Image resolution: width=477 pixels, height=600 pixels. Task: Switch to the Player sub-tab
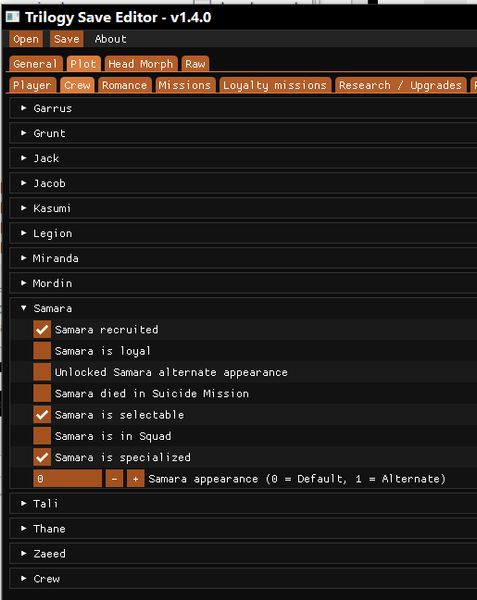pos(32,85)
